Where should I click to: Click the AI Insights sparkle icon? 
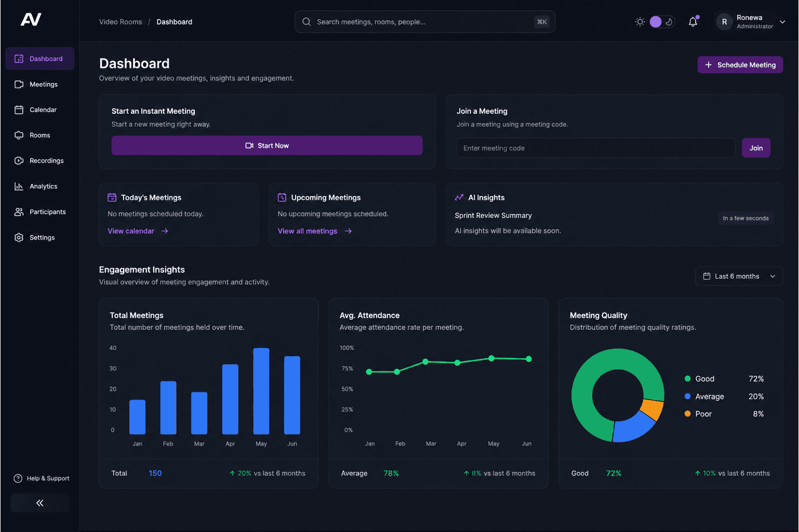[459, 198]
